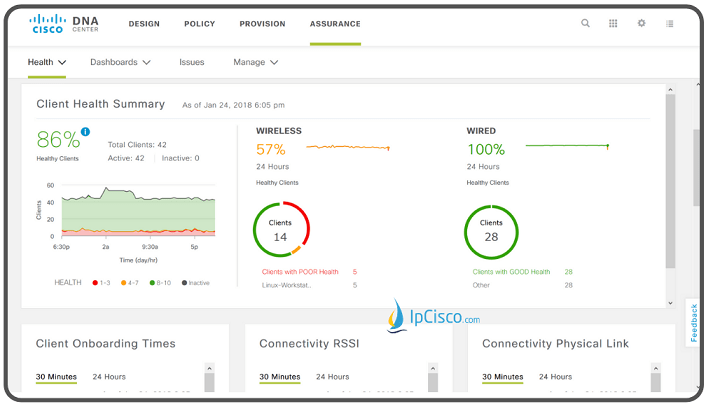Switch to the Provision tab
706x404 pixels.
coord(262,24)
